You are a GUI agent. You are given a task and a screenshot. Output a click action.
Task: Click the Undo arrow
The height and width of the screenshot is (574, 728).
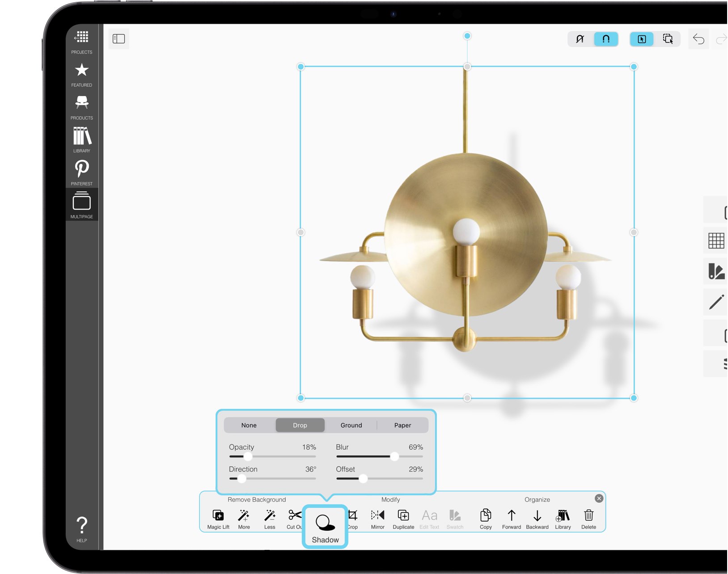pos(698,39)
